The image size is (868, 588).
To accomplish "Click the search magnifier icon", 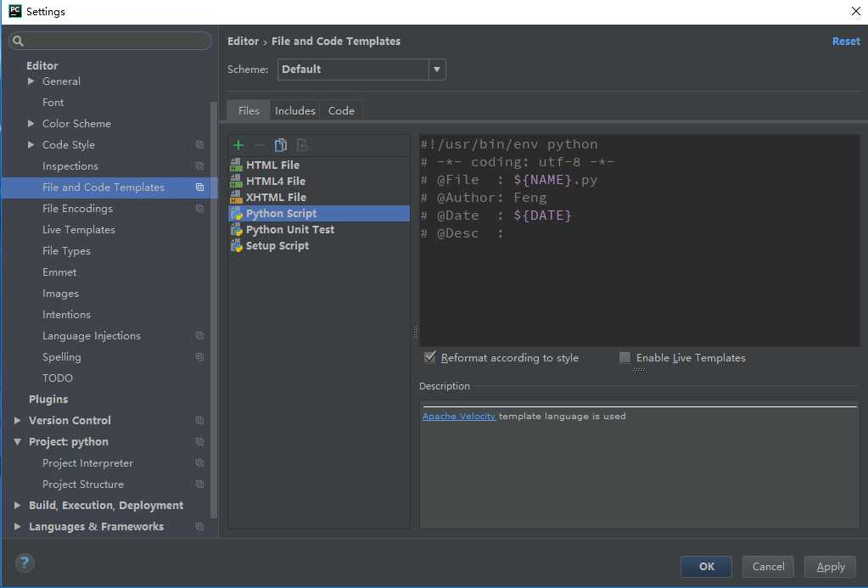I will pyautogui.click(x=18, y=41).
